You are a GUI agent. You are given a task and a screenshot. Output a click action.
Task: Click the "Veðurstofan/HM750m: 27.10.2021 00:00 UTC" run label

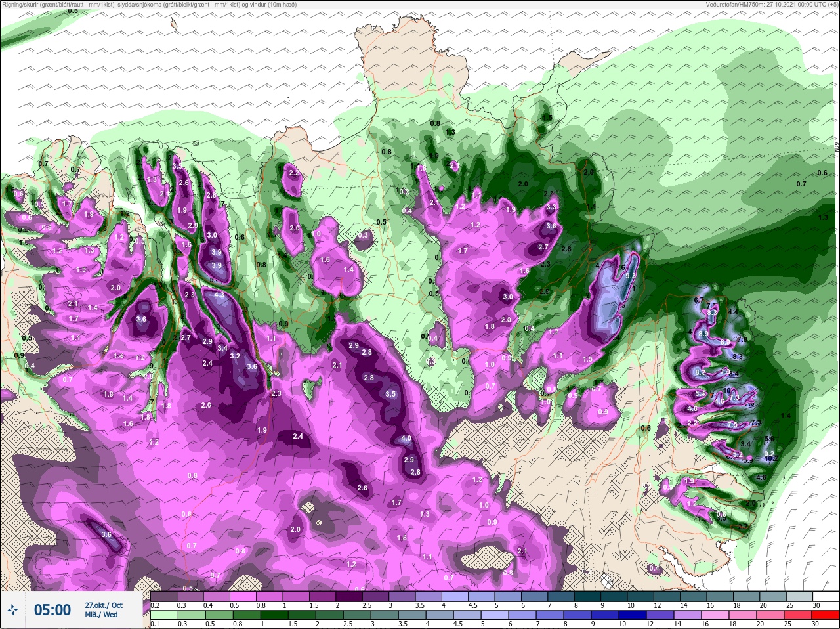tap(773, 4)
